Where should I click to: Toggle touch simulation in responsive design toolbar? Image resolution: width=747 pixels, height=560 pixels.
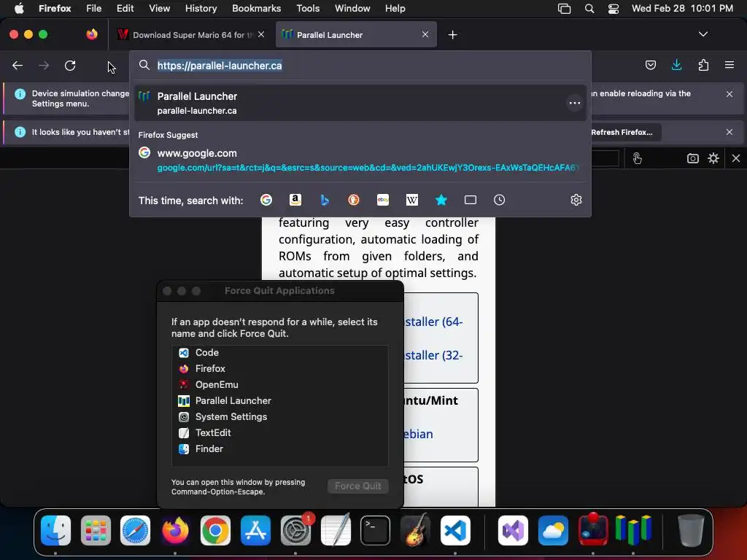(x=637, y=158)
